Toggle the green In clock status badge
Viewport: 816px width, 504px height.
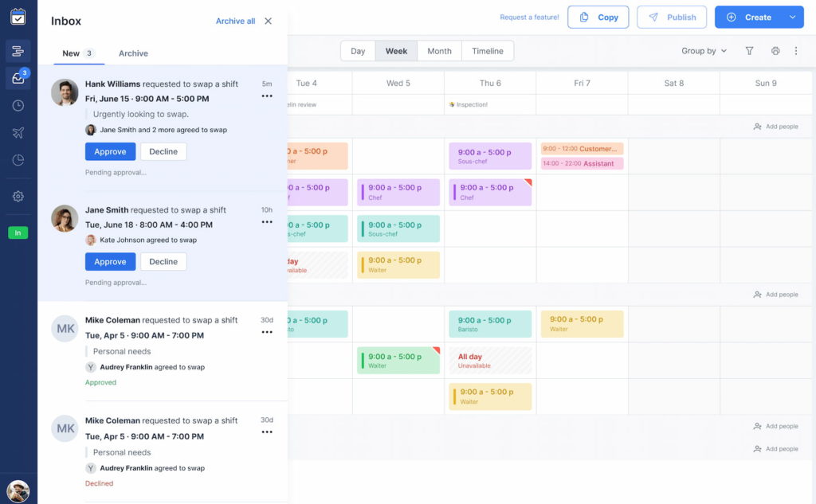tap(18, 232)
